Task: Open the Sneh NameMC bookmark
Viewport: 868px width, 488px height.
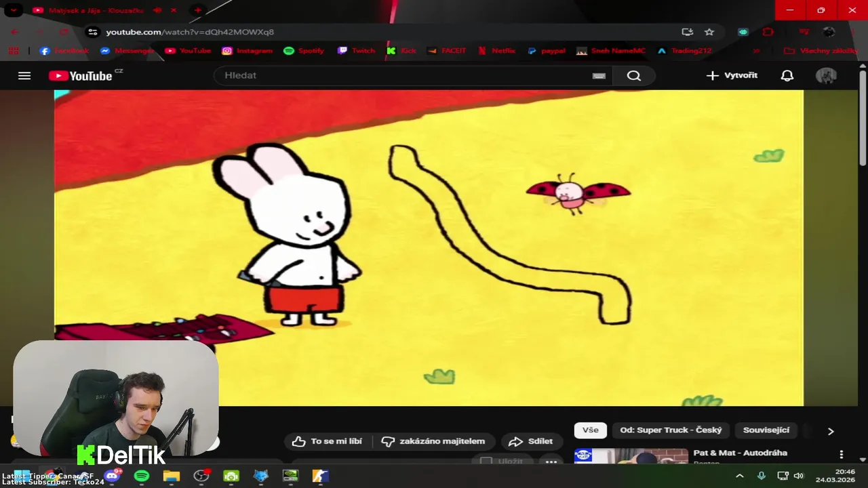Action: pos(611,51)
